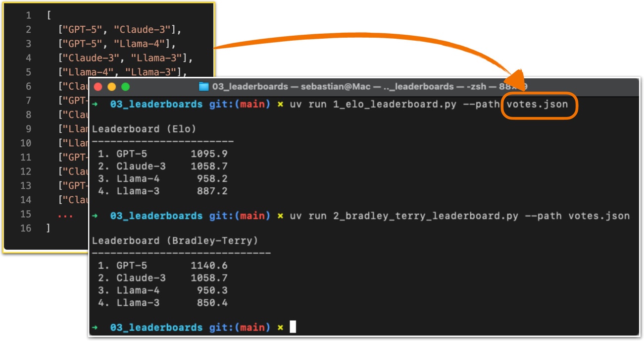Image resolution: width=644 pixels, height=341 pixels.
Task: Click 'votes.json' in the elo leaderboard command
Action: 538,105
